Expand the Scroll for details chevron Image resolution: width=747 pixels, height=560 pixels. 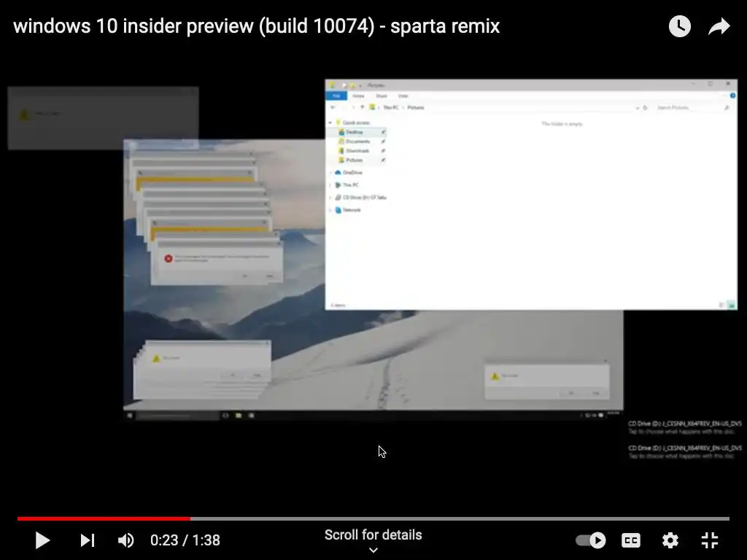(373, 550)
